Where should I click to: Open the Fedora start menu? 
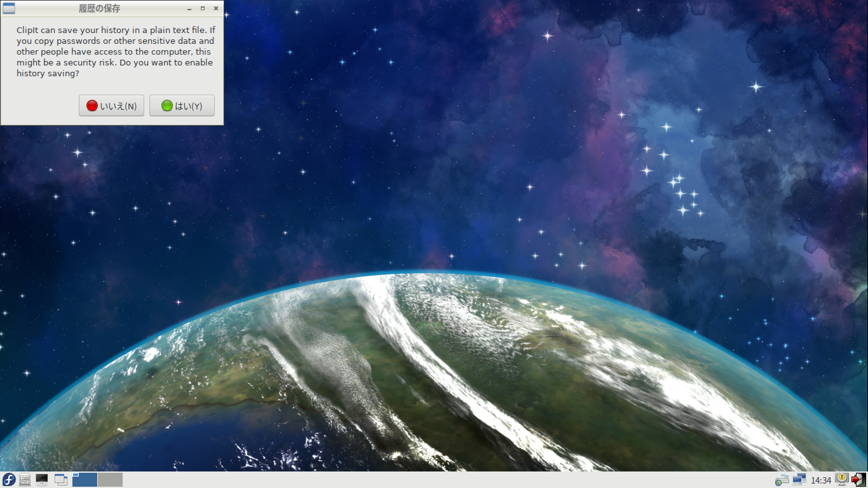tap(9, 480)
